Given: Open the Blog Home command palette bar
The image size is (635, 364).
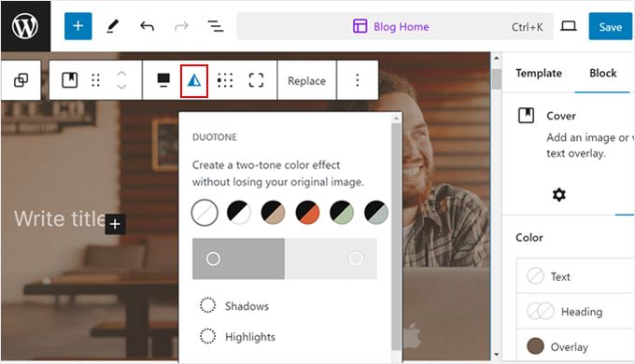Looking at the screenshot, I should 395,26.
